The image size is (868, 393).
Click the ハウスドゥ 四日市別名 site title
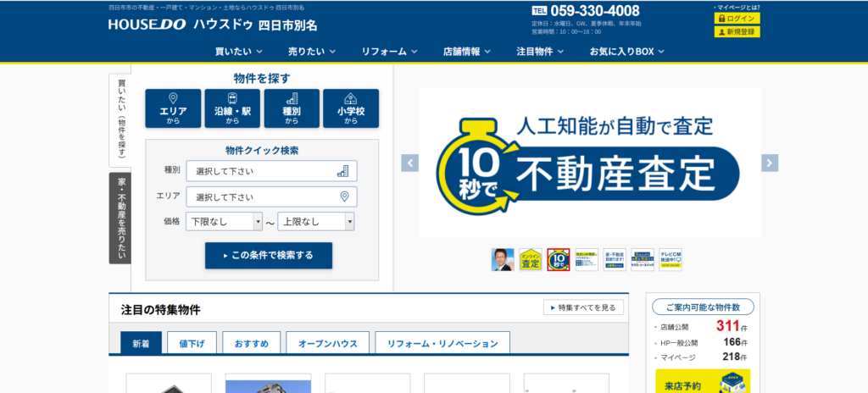pos(255,25)
